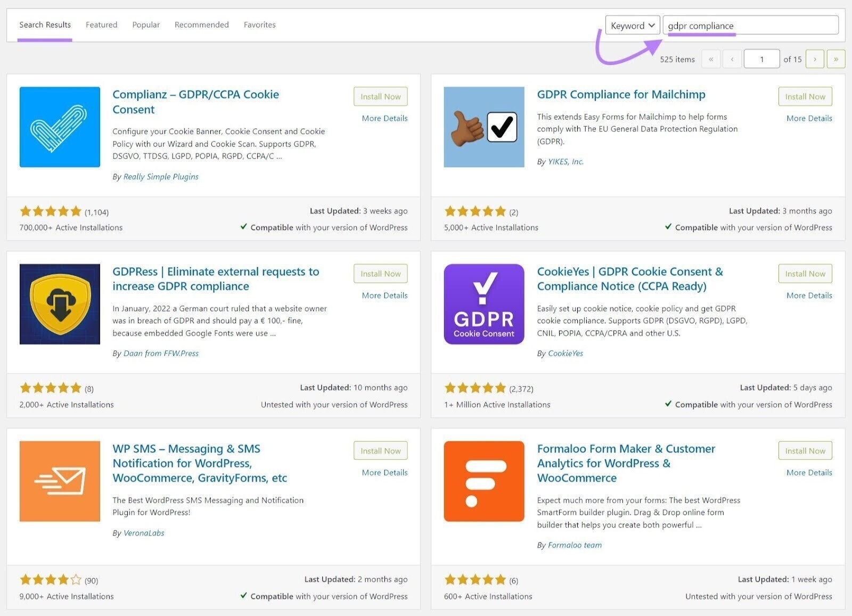Open the Really Simple Plugins author link
Screen dimensions: 852x616
[x=161, y=177]
